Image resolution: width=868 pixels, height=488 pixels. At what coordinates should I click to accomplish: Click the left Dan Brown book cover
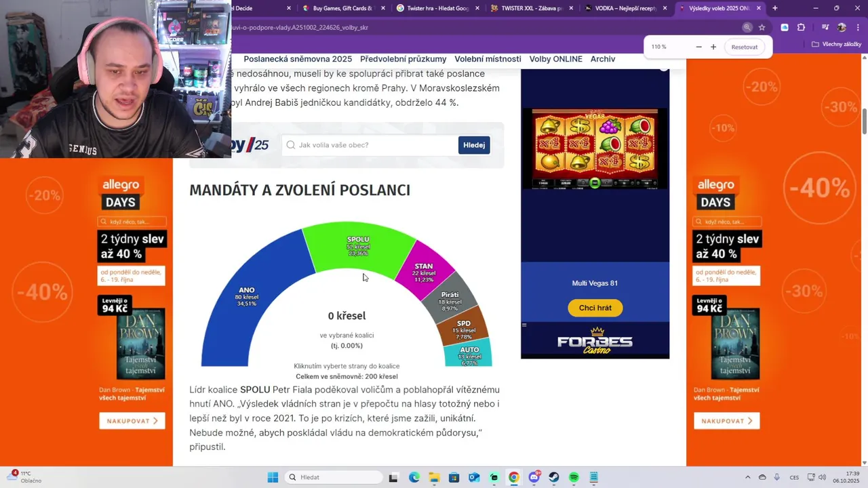pos(140,346)
